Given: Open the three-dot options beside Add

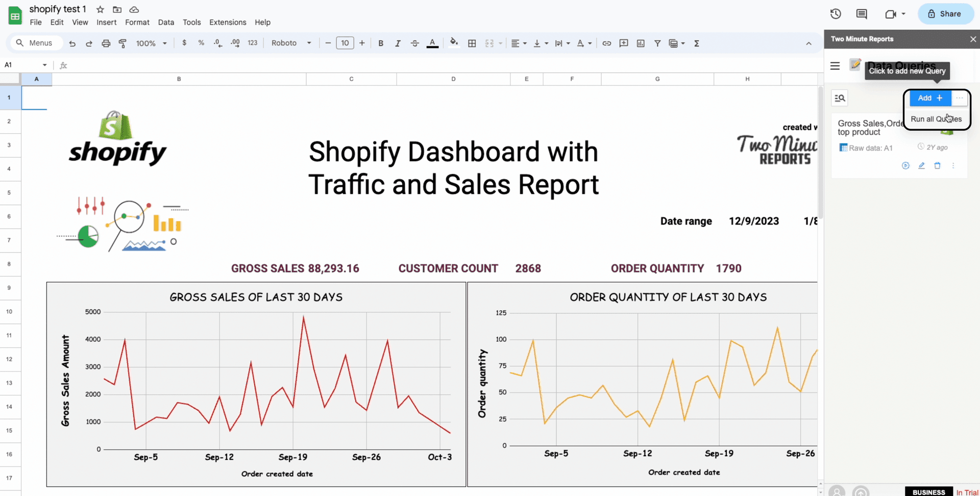Looking at the screenshot, I should pos(960,98).
